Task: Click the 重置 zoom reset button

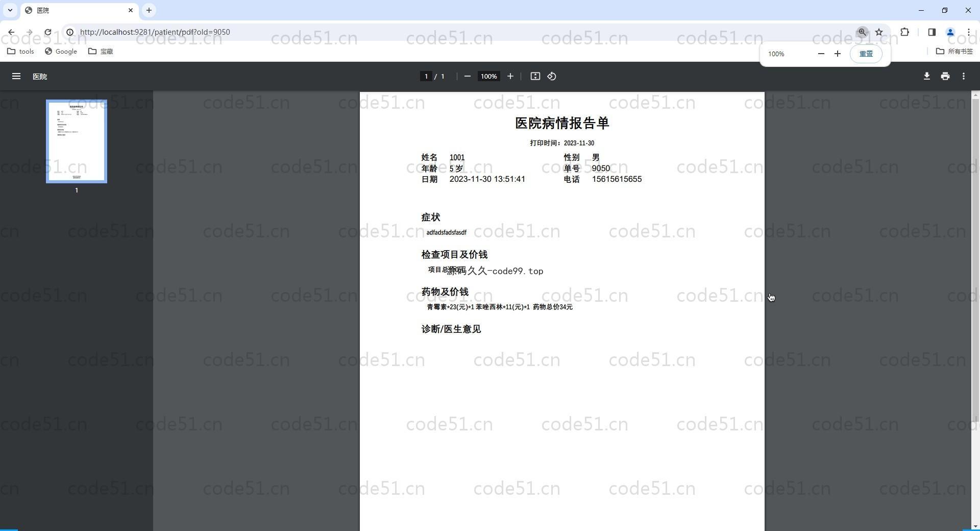Action: click(x=866, y=54)
